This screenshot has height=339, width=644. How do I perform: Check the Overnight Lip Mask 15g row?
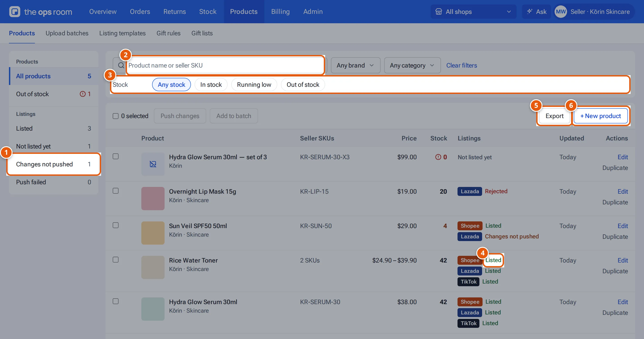[x=116, y=191]
